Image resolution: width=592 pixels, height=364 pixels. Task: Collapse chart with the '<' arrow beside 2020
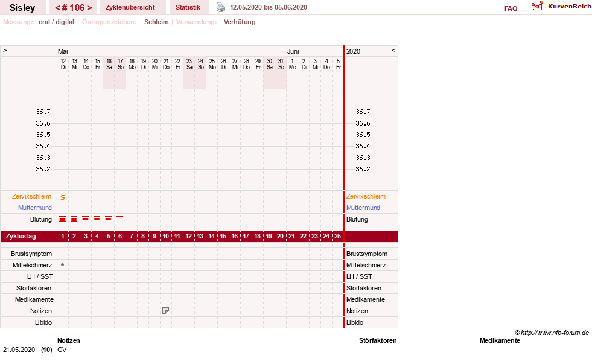pyautogui.click(x=393, y=50)
